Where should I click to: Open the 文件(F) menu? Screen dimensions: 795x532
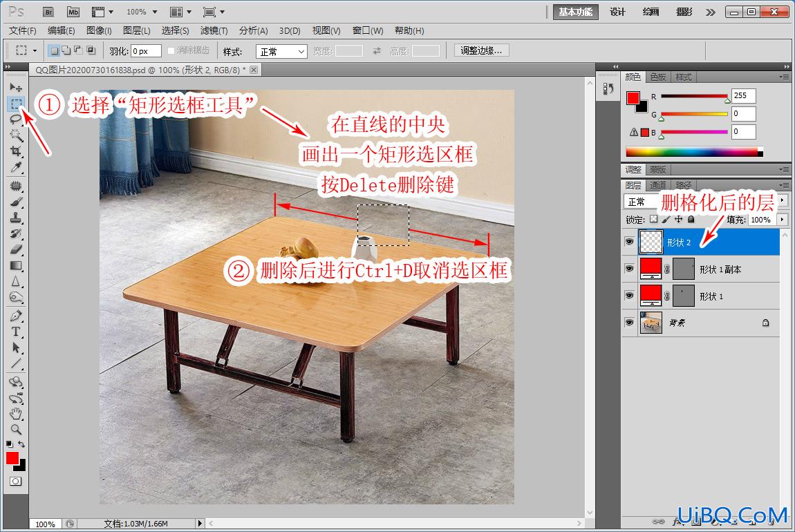(23, 30)
